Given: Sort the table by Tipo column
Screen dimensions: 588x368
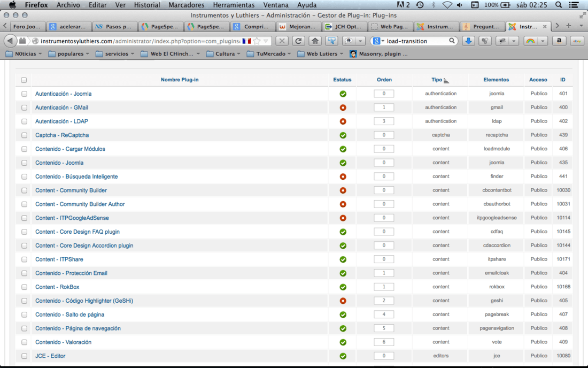Looking at the screenshot, I should 437,80.
